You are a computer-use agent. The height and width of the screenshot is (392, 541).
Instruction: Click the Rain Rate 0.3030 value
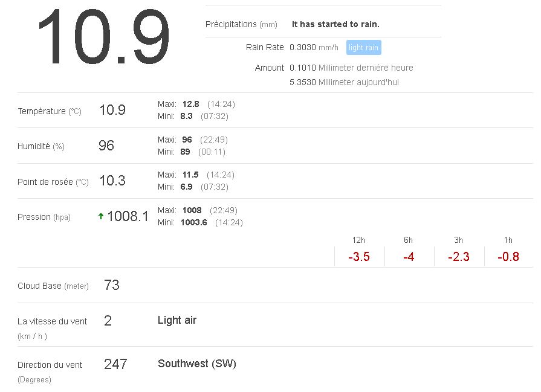click(x=303, y=47)
